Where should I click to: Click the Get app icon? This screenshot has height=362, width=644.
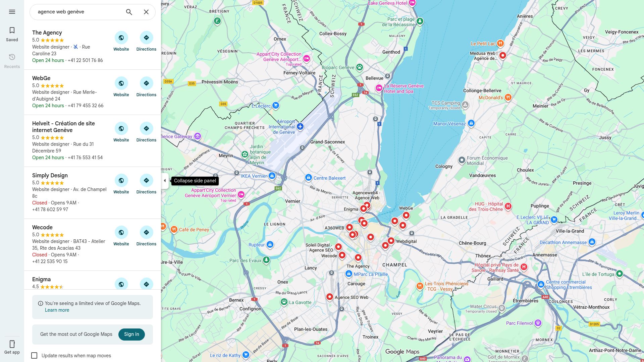pos(12,344)
